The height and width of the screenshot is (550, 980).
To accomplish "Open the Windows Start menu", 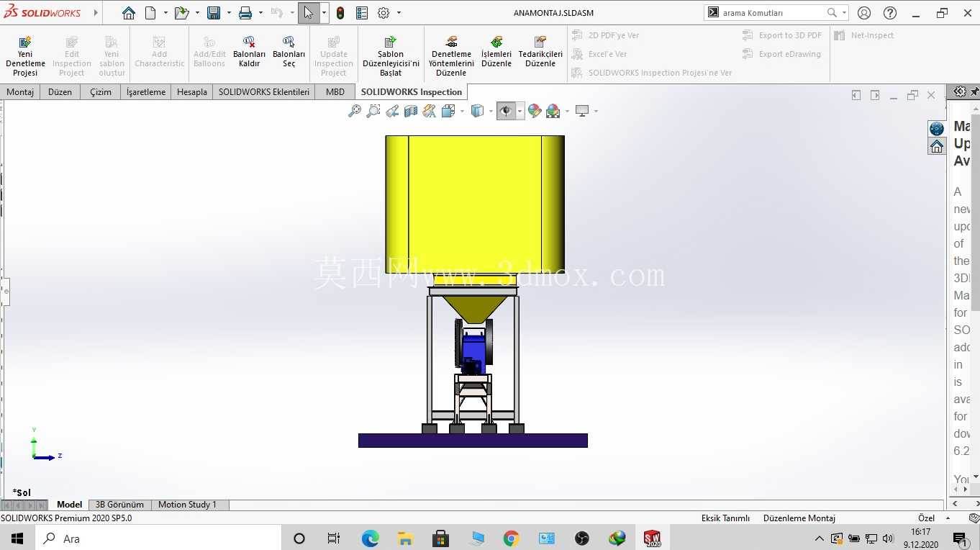I will click(17, 538).
